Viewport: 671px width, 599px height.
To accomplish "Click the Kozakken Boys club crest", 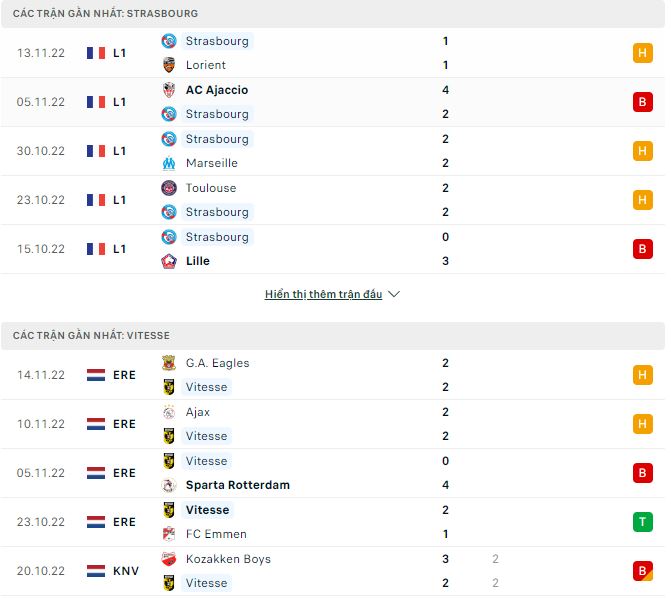I will pyautogui.click(x=169, y=559).
